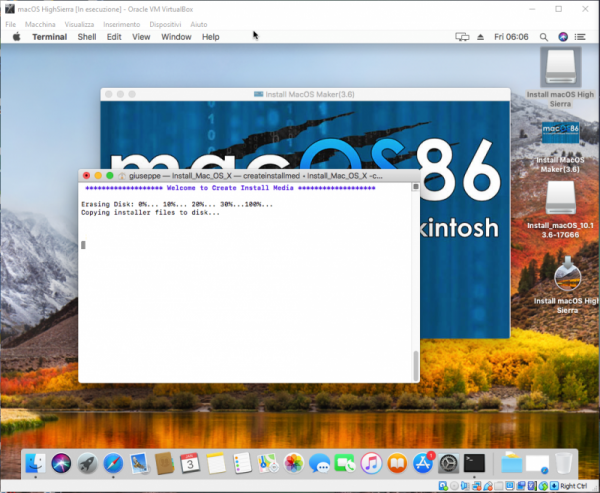Open Messages from the dock
Viewport: 600px width, 493px height.
pos(320,463)
